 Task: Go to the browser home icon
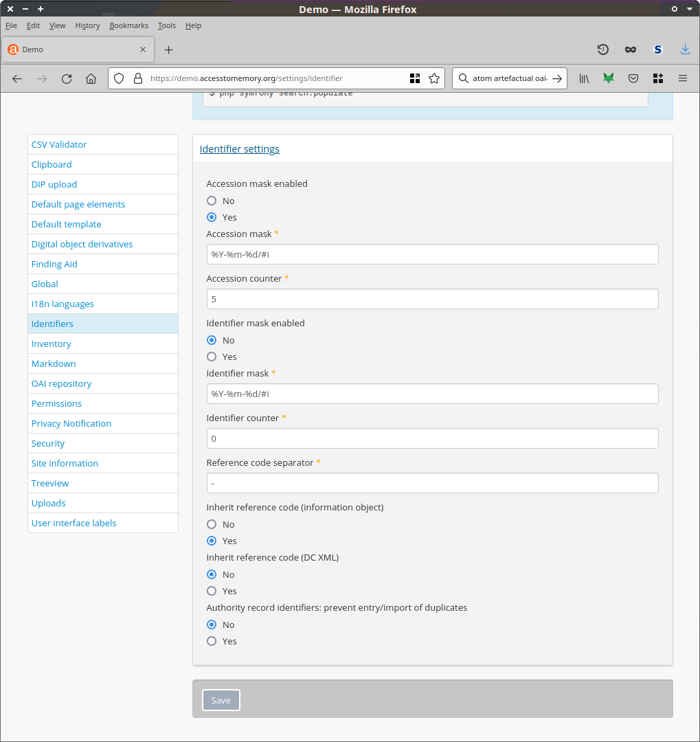(91, 78)
